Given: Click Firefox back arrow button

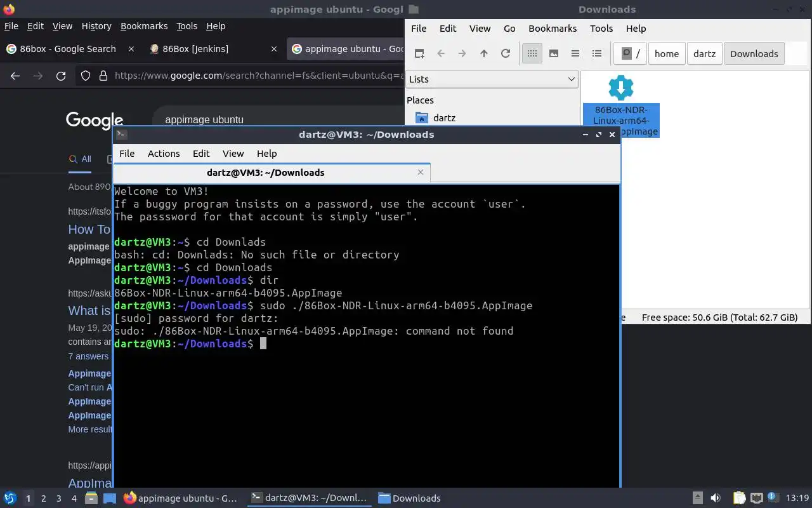Looking at the screenshot, I should click(15, 76).
